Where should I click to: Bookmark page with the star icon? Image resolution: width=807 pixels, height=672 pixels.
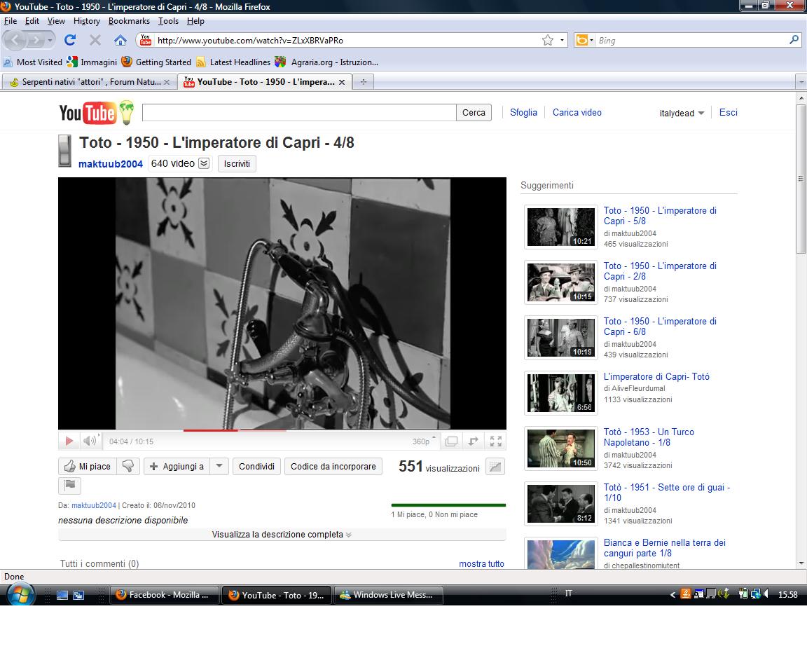point(548,41)
